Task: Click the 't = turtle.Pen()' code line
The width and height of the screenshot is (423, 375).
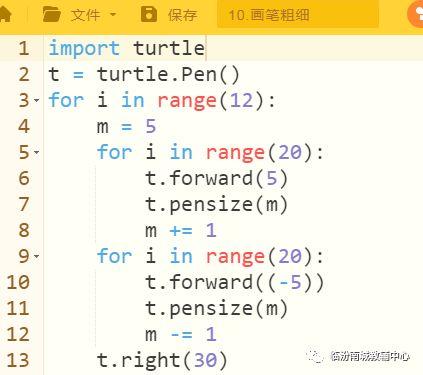Action: tap(144, 75)
